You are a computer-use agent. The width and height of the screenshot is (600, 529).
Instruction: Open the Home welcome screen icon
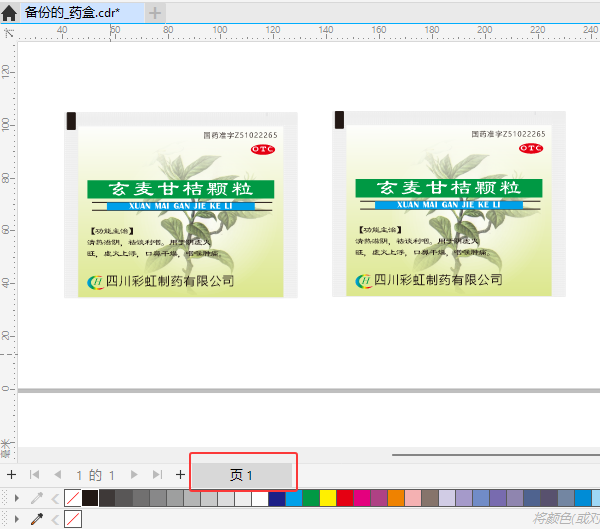[x=9, y=13]
